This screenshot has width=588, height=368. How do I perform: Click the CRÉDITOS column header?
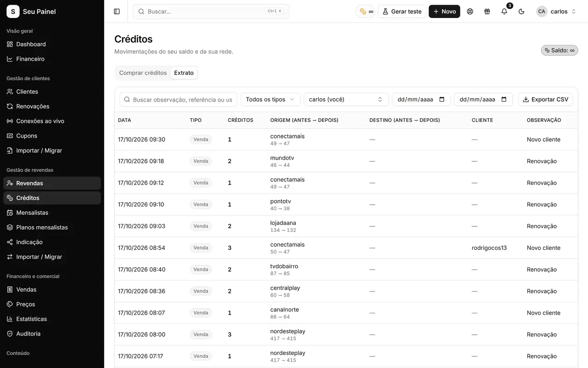coord(240,120)
